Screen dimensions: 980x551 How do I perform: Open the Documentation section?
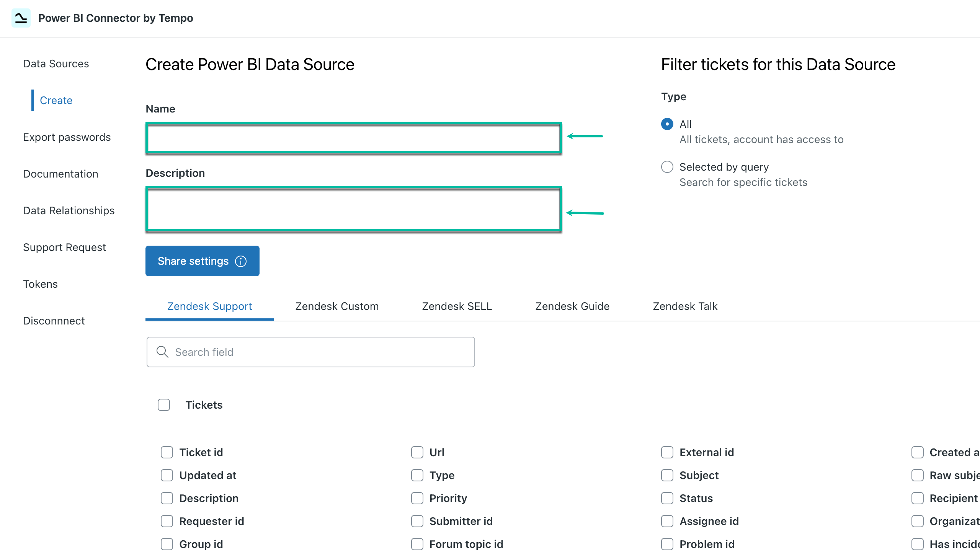pos(60,174)
